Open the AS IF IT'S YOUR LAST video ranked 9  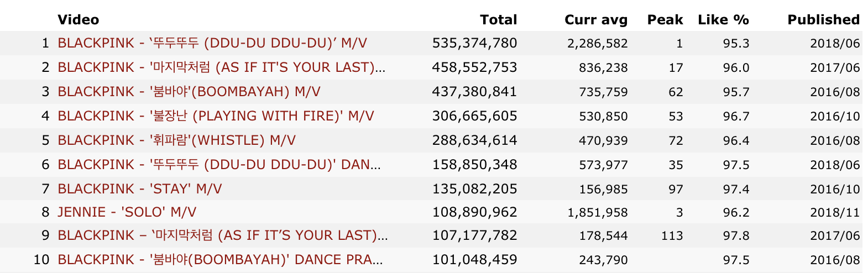pos(222,235)
